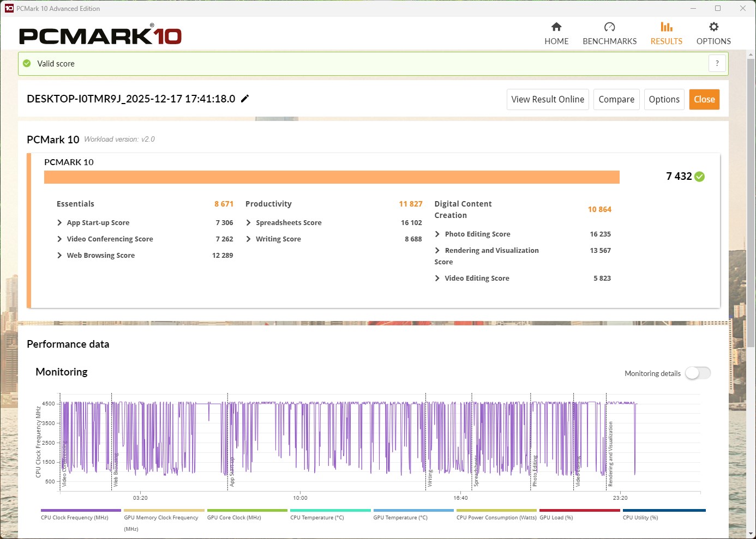Click the question mark help icon
This screenshot has height=539, width=756.
(717, 63)
